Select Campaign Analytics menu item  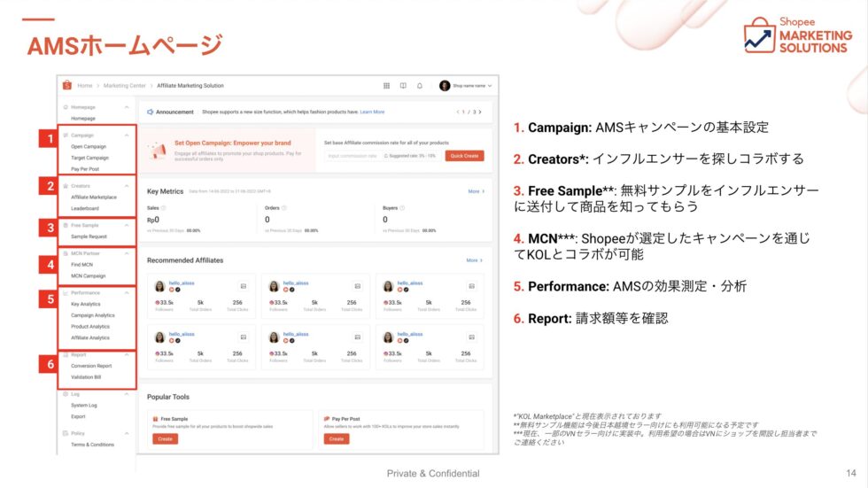[93, 315]
